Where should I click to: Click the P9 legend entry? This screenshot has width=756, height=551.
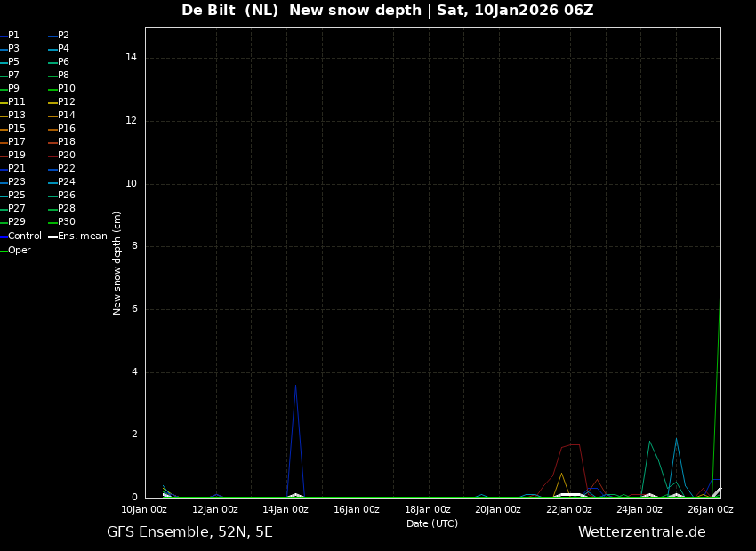13,89
